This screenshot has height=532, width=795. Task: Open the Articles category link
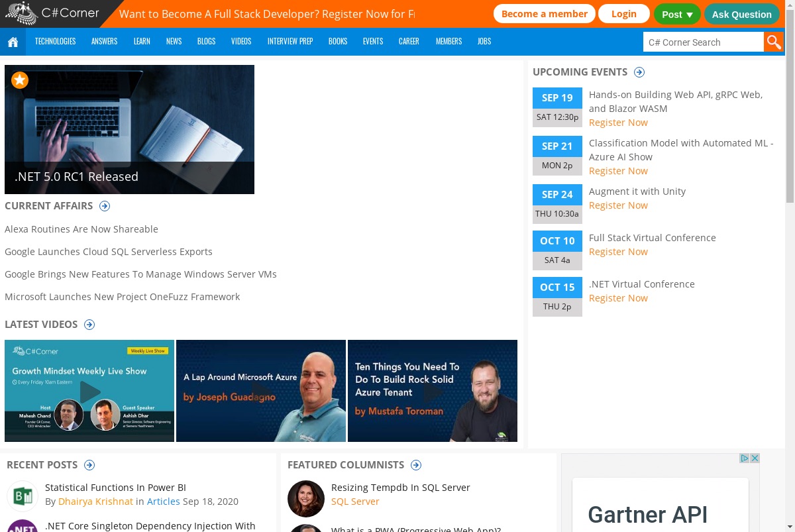click(x=163, y=502)
